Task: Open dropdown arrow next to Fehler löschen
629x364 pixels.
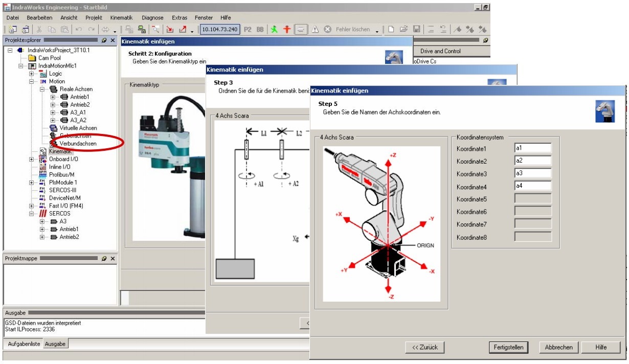Action: 377,31
